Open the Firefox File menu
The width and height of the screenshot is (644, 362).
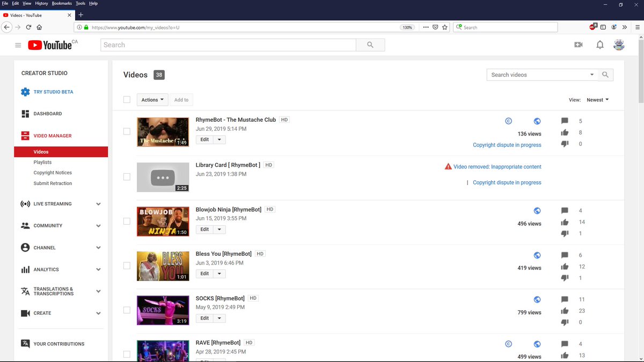pos(5,3)
